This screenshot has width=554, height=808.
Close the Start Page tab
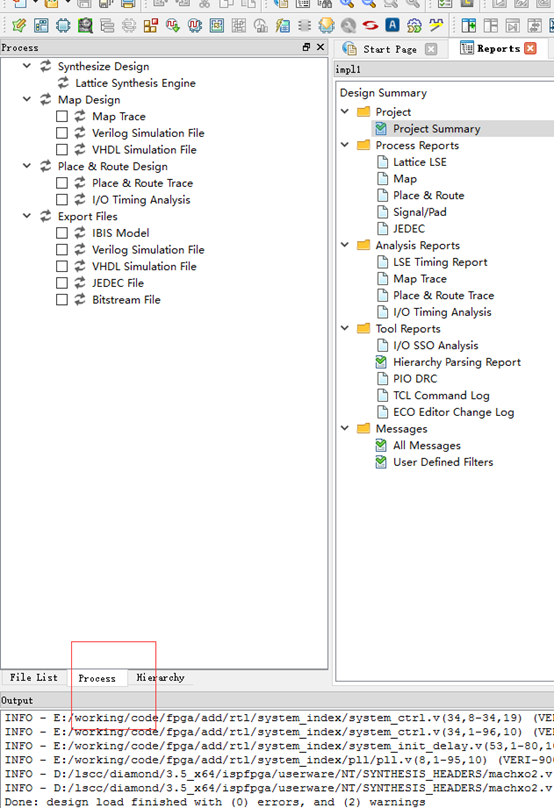click(x=431, y=49)
